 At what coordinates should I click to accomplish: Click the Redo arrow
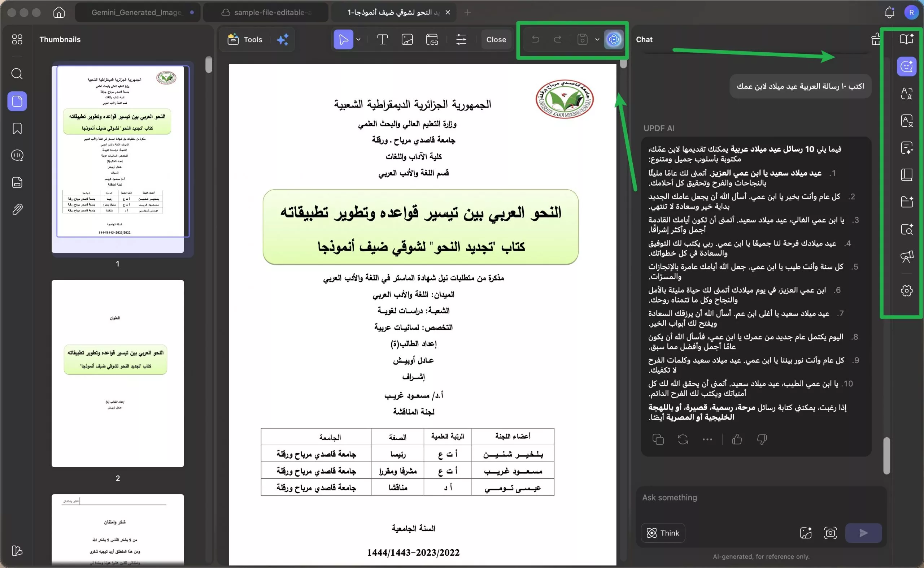(558, 39)
